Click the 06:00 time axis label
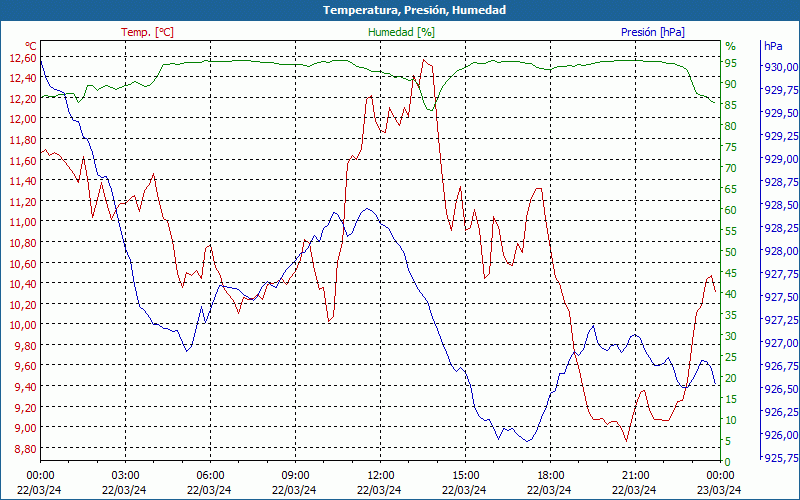Image resolution: width=800 pixels, height=500 pixels. pyautogui.click(x=210, y=476)
